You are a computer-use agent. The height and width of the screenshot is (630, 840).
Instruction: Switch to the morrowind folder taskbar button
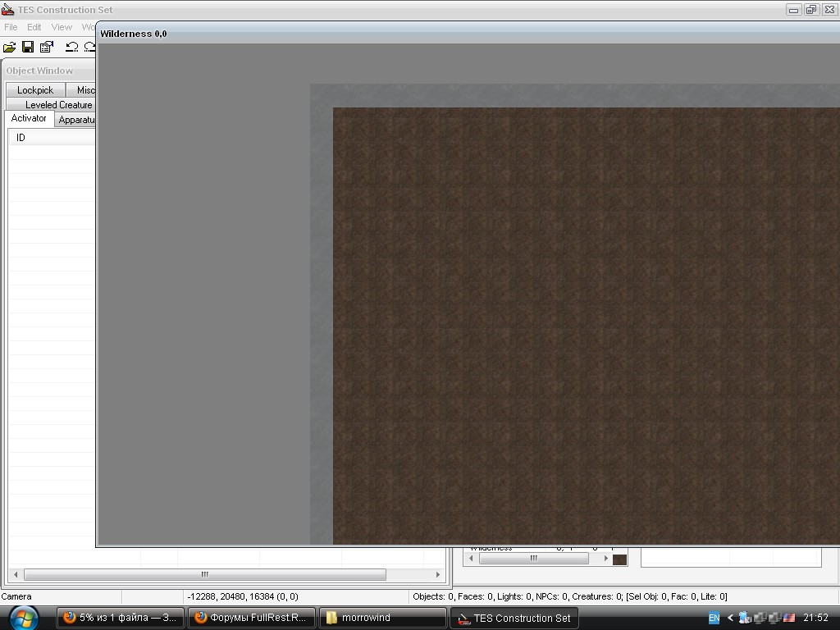[383, 618]
